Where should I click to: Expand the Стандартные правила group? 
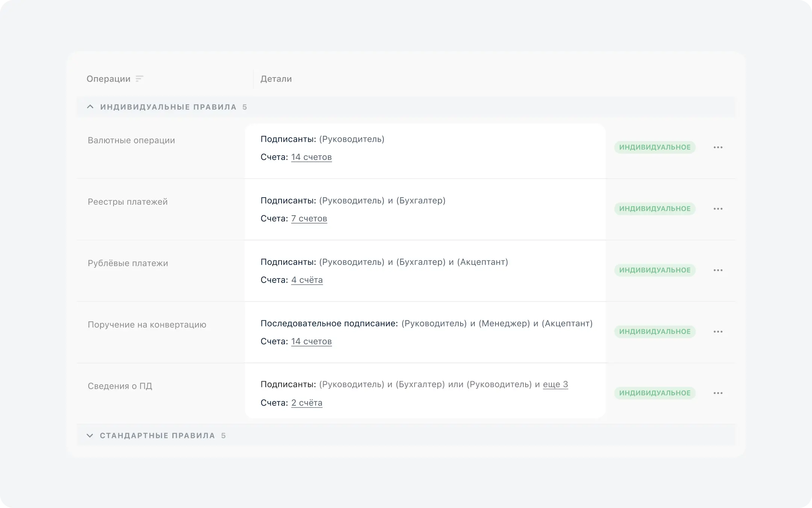coord(90,435)
